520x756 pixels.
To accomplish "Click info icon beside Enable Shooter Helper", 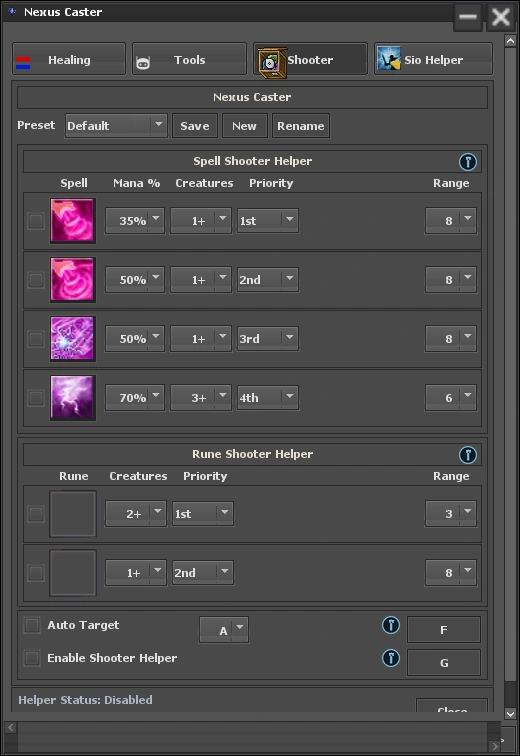I will (x=391, y=658).
